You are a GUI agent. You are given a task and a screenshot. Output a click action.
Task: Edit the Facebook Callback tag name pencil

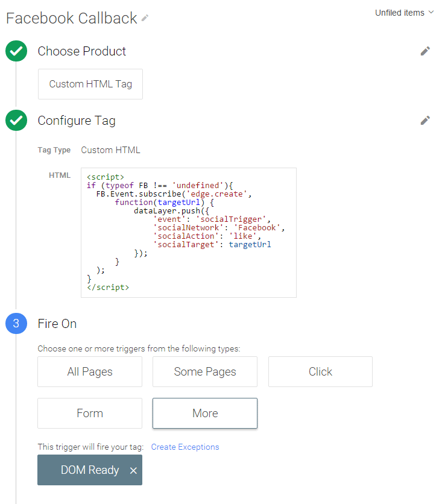click(145, 18)
